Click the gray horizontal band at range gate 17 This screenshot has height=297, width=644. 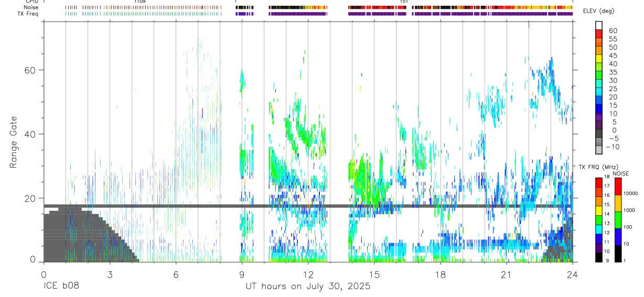coord(308,206)
